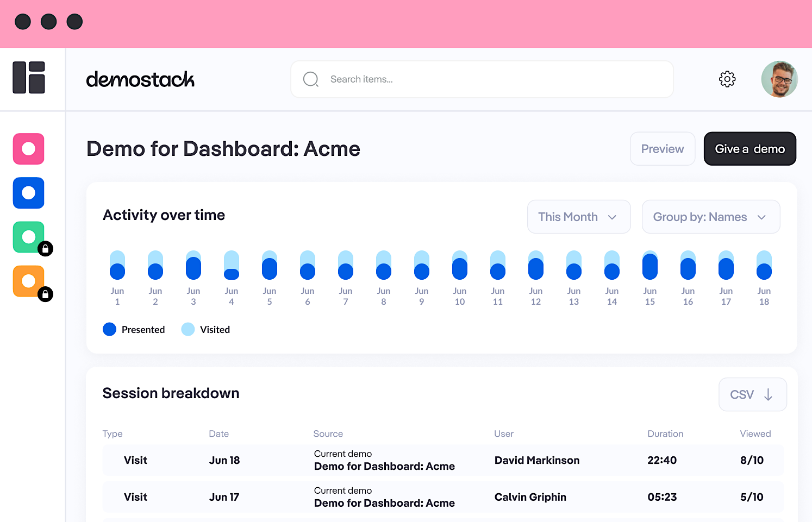This screenshot has width=812, height=522.
Task: Select the Jun 12 activity bar
Action: (x=536, y=265)
